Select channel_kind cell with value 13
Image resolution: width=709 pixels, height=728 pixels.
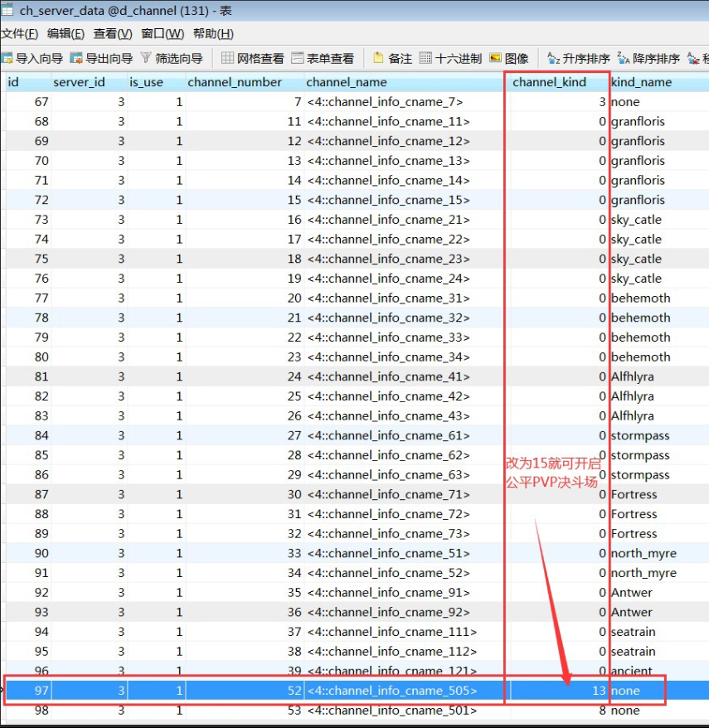click(556, 691)
